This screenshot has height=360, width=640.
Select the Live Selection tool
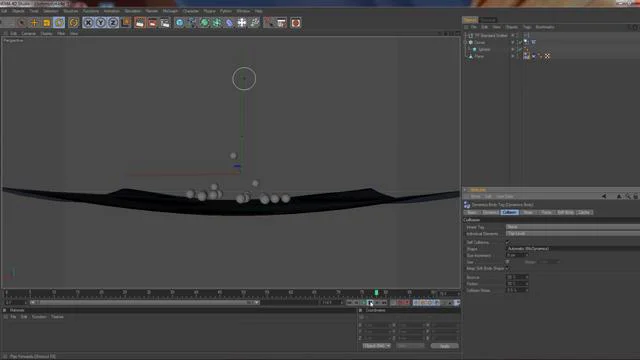pos(21,23)
